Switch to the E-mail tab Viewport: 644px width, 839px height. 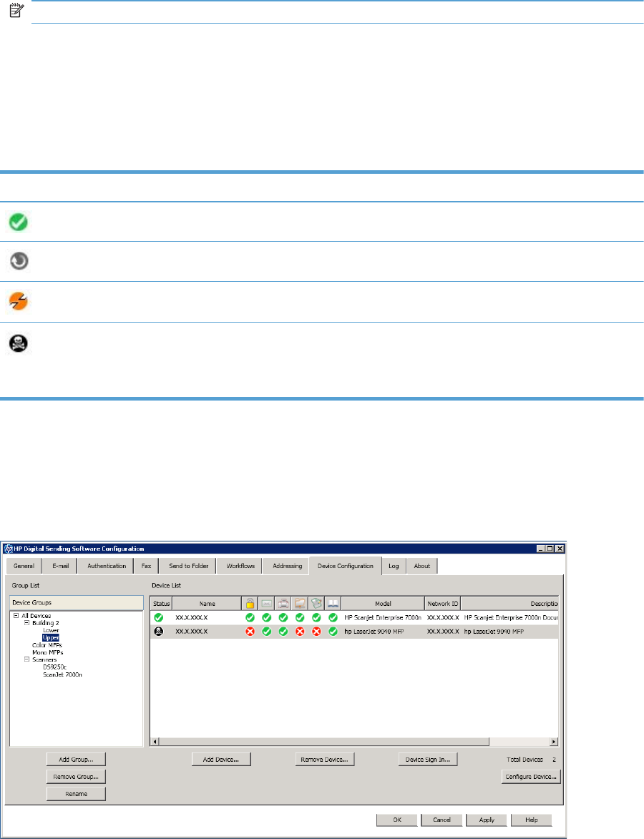click(61, 566)
